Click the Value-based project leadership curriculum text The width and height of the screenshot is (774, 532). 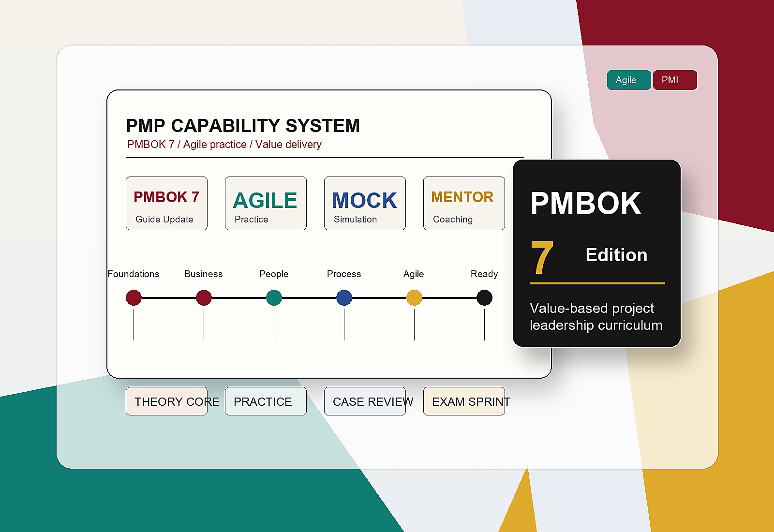[596, 316]
